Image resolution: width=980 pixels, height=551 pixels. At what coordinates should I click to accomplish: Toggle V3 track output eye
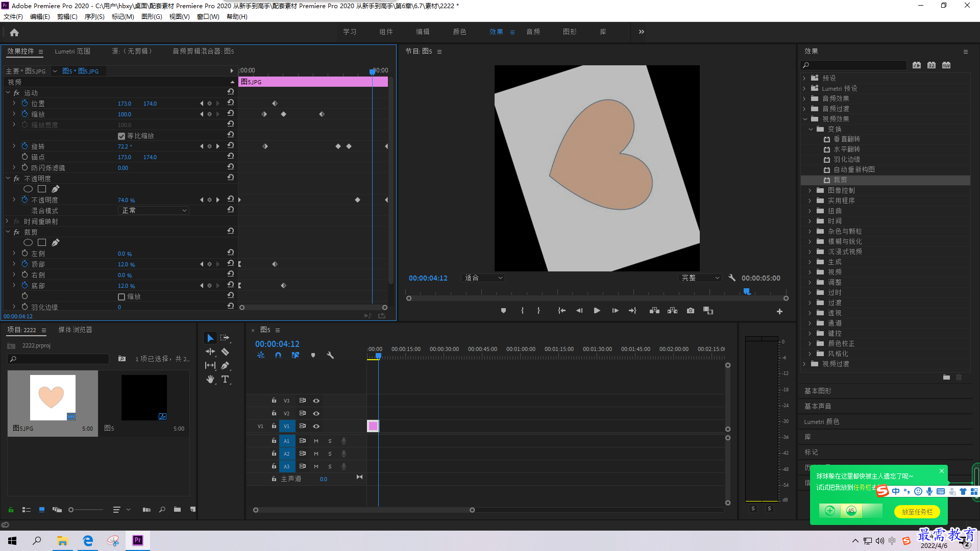click(x=316, y=401)
